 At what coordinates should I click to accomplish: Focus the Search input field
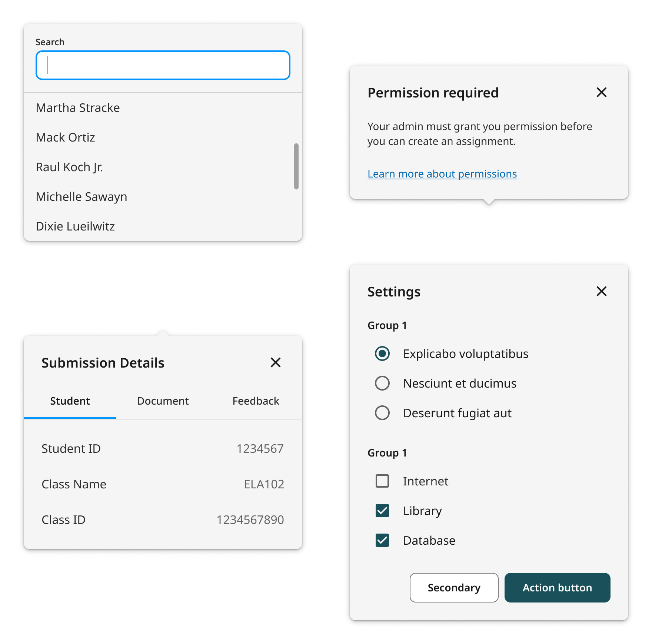tap(163, 65)
